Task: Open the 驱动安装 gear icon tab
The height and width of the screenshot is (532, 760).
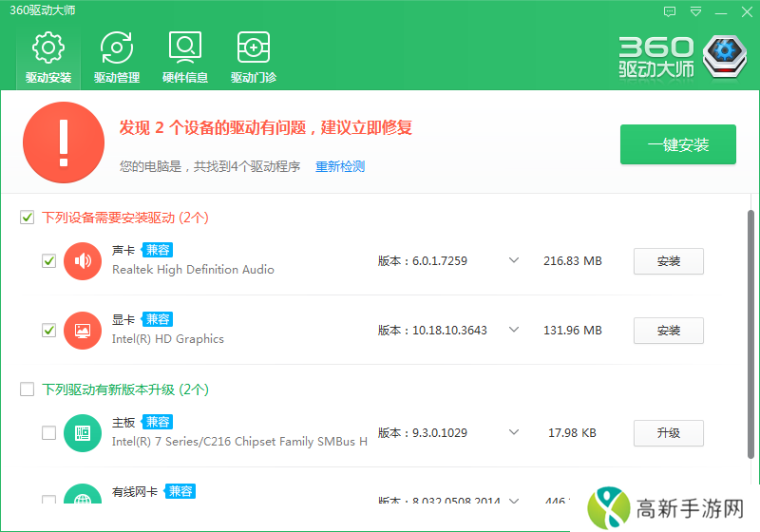Action: click(x=48, y=47)
